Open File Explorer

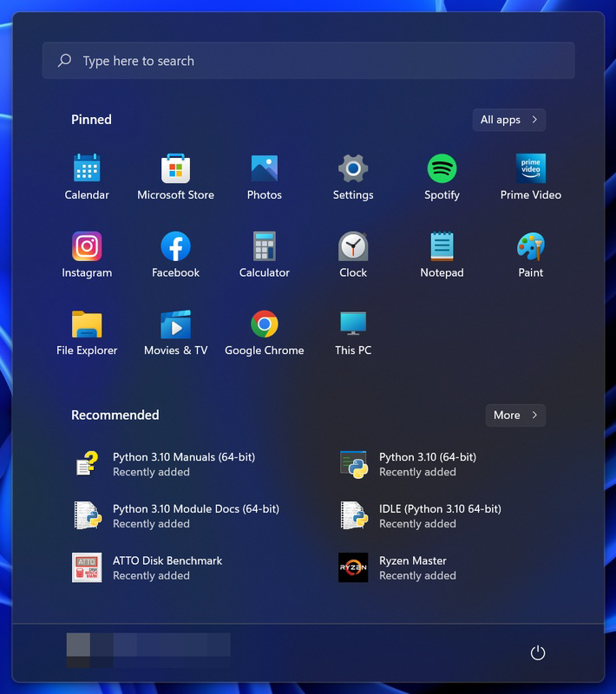pos(87,333)
